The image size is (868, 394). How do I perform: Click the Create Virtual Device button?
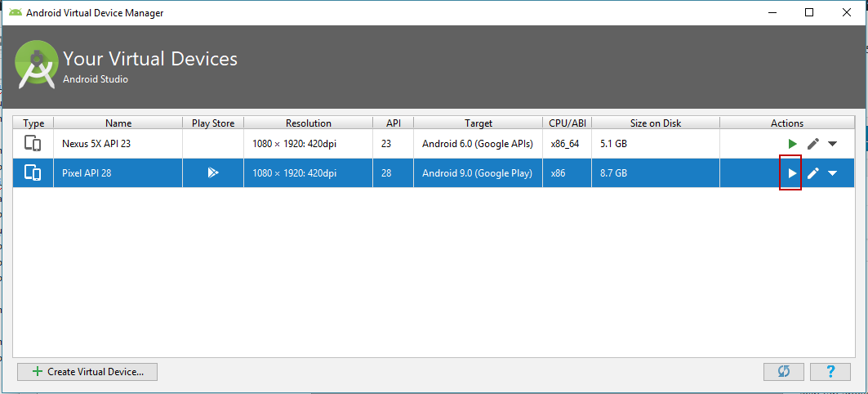coord(87,372)
